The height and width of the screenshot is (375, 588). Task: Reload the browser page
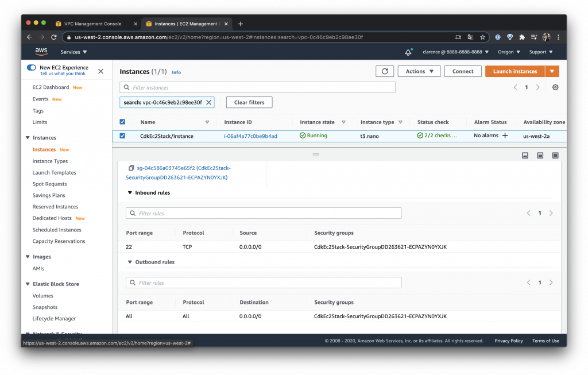point(53,37)
